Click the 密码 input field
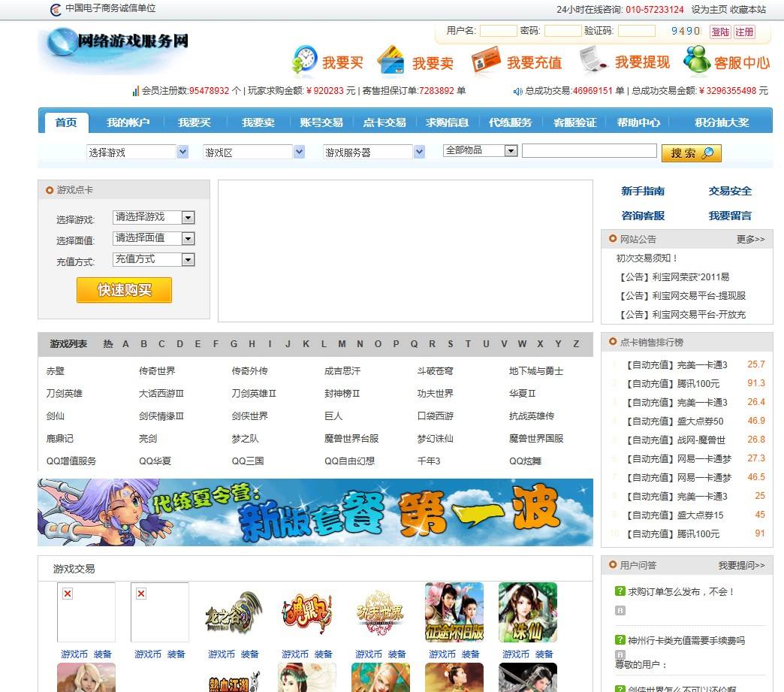Viewport: 784px width, 692px height. (562, 31)
